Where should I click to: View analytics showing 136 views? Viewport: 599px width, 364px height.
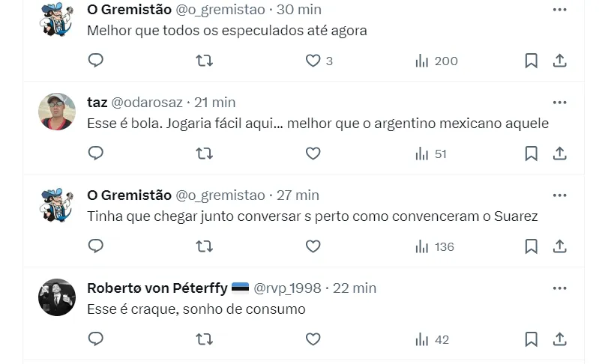point(435,246)
